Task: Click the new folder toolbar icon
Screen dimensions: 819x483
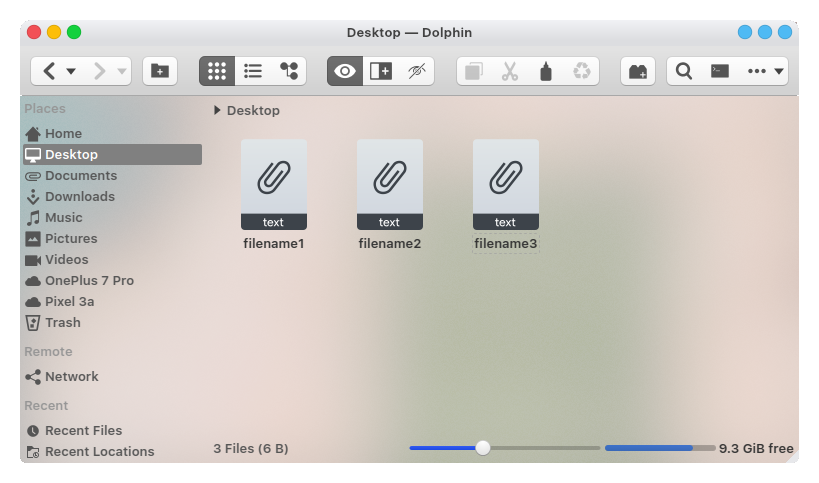Action: point(158,71)
